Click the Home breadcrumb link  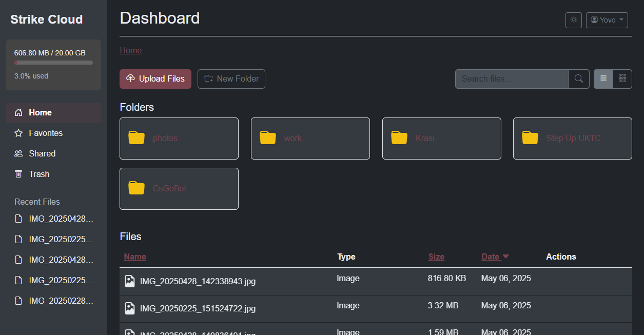pos(130,50)
